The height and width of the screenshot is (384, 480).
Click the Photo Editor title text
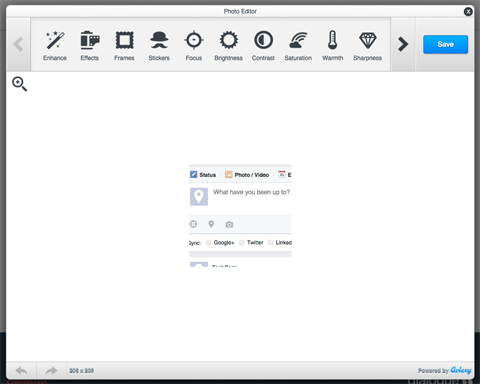point(240,11)
